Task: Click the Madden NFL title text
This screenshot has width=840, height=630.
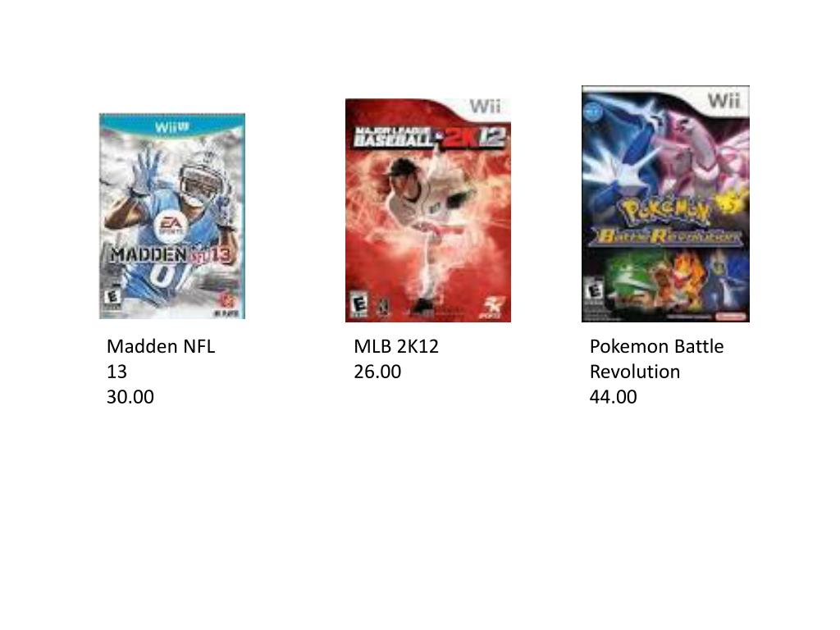Action: [x=161, y=346]
